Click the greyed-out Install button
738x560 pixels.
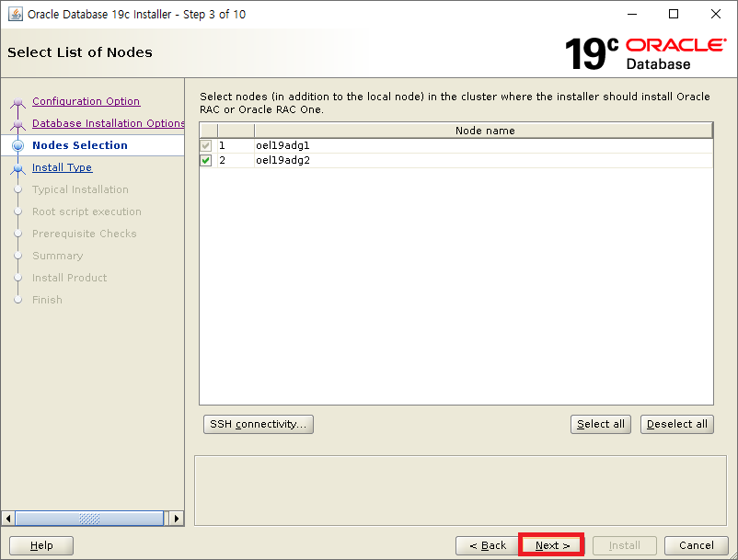(625, 545)
